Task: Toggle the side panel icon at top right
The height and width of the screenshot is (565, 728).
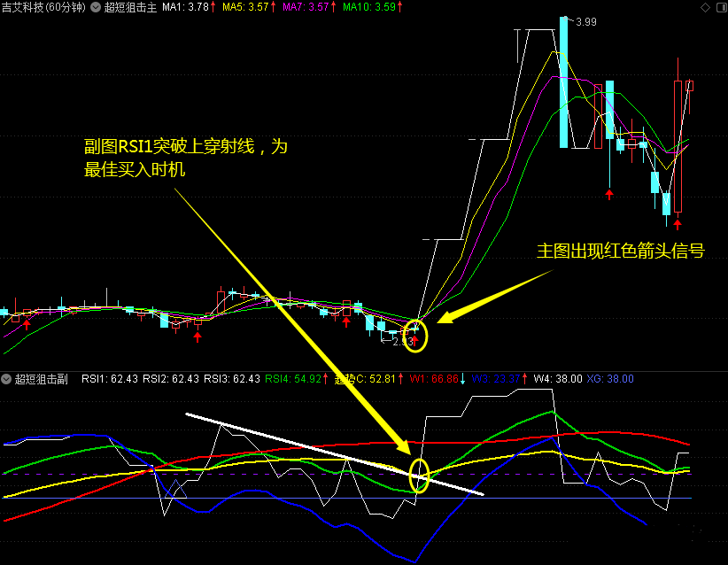Action: click(x=722, y=7)
